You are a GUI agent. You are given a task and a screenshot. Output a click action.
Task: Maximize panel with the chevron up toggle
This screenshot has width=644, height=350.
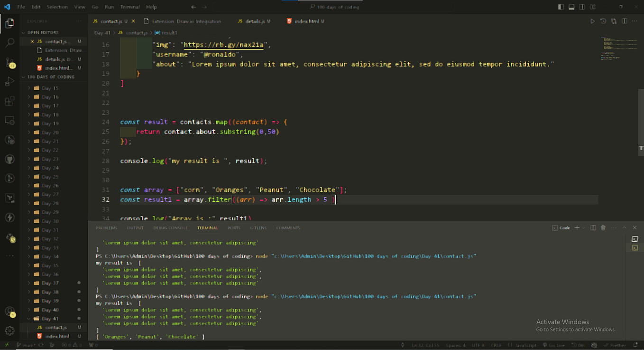coord(625,227)
